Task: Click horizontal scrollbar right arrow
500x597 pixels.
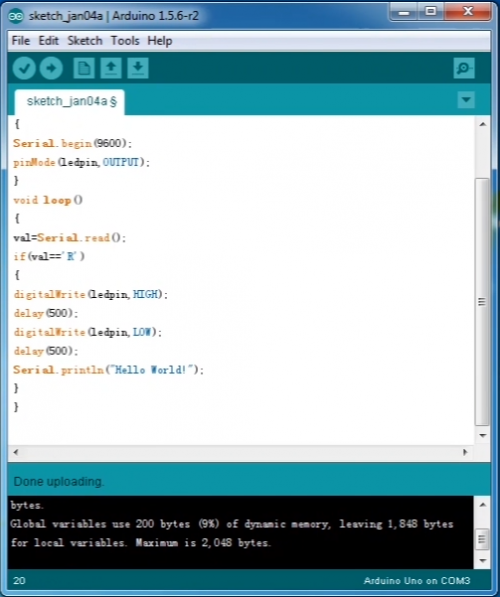Action: coord(465,452)
